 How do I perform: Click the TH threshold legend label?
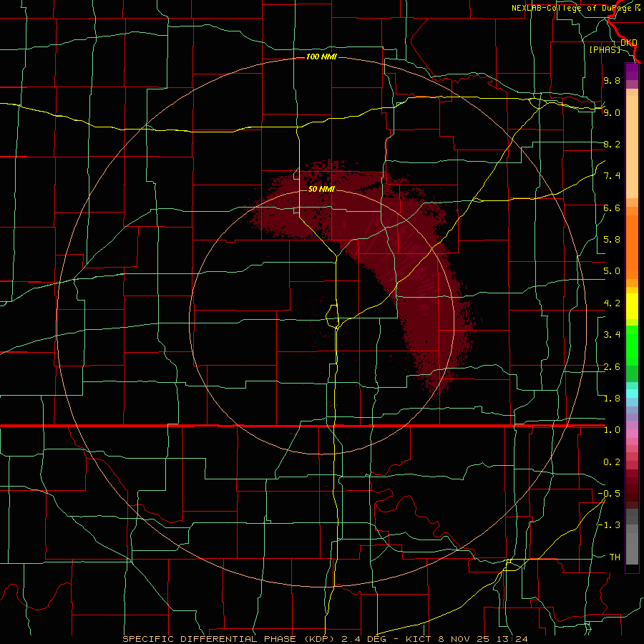[x=615, y=557]
